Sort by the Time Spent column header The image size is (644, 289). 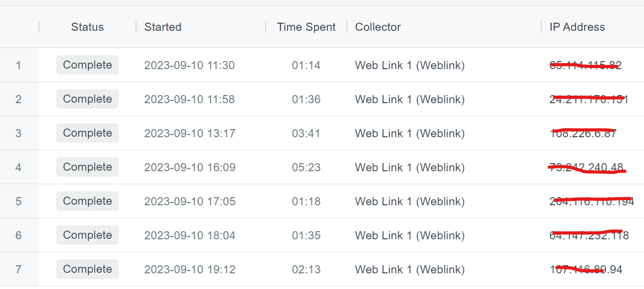306,27
